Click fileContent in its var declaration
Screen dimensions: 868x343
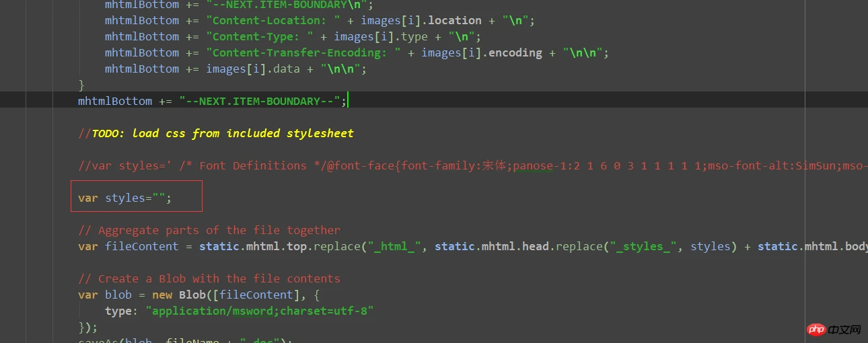pyautogui.click(x=142, y=246)
